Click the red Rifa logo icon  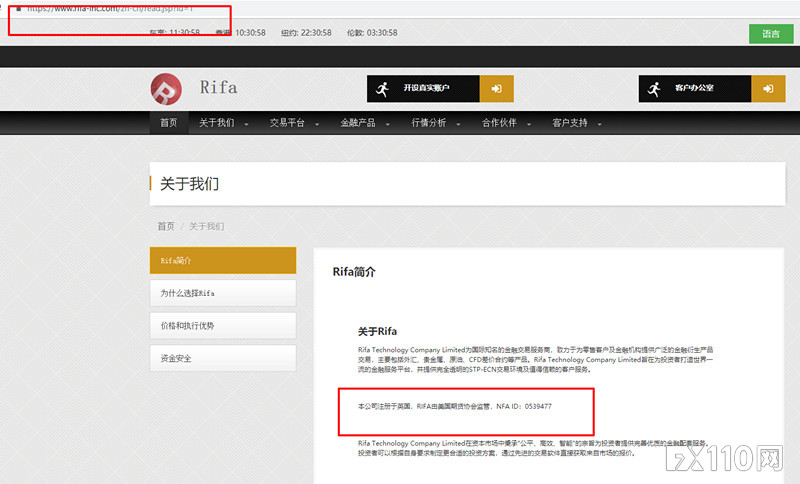[x=166, y=89]
